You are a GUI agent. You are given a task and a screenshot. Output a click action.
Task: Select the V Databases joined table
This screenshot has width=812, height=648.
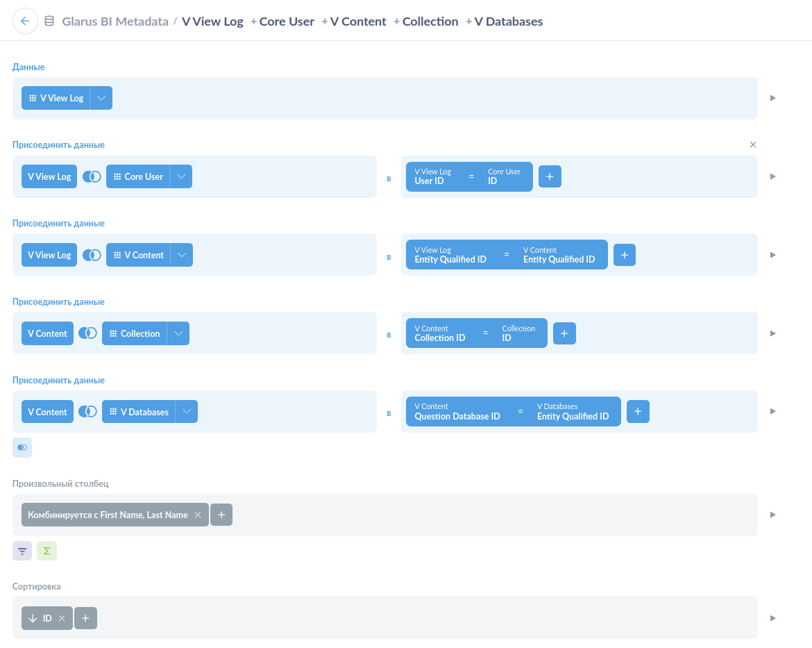pyautogui.click(x=139, y=412)
